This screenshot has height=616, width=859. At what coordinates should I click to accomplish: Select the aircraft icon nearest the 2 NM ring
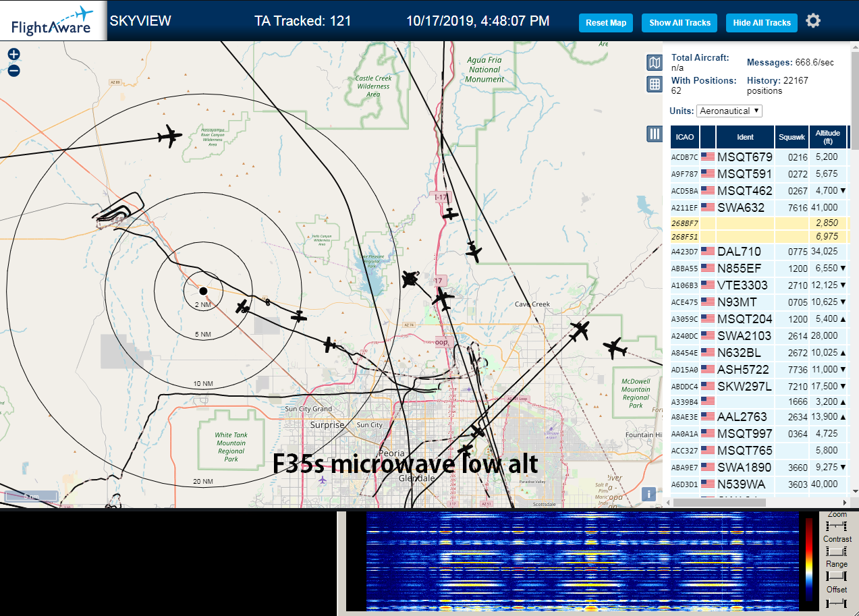243,307
